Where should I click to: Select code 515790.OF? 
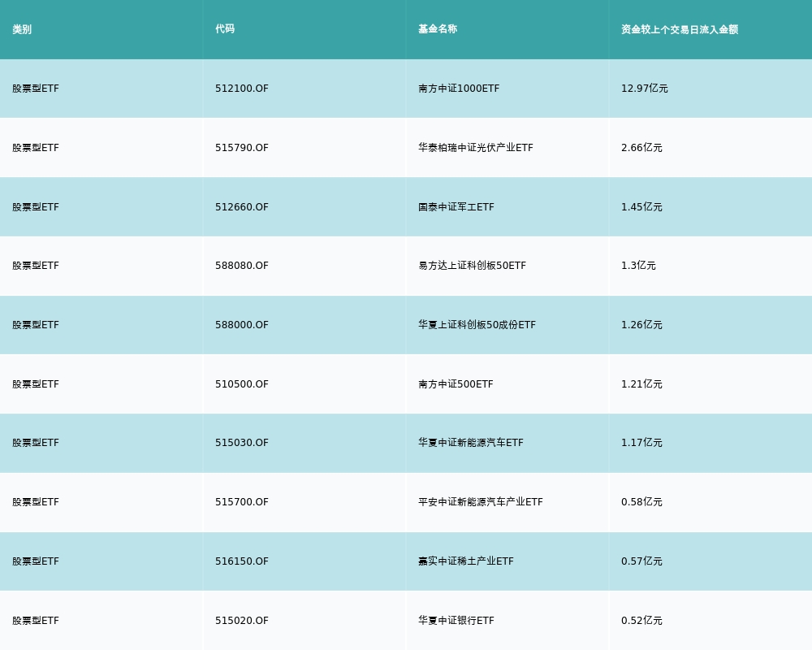click(x=242, y=148)
